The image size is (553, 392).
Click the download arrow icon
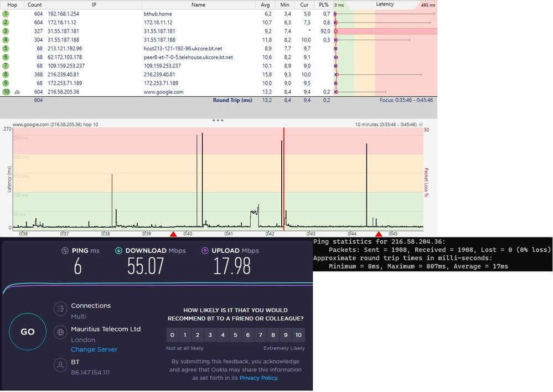(118, 251)
